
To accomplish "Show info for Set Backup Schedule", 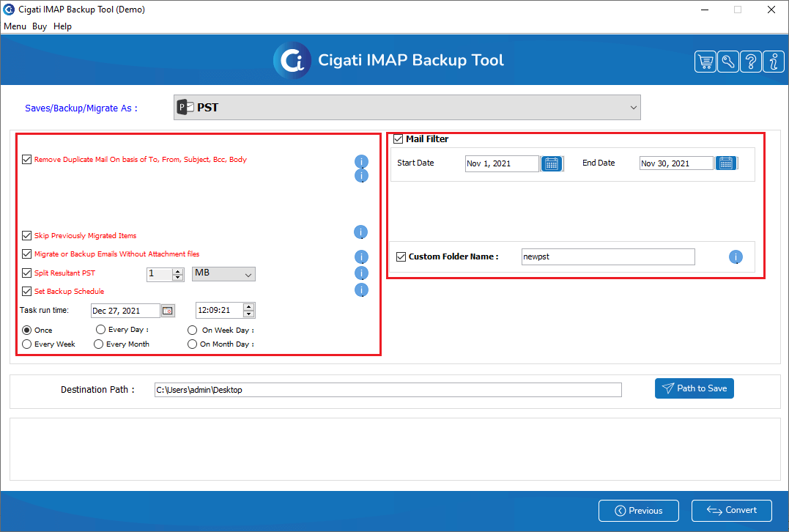I will pos(361,290).
